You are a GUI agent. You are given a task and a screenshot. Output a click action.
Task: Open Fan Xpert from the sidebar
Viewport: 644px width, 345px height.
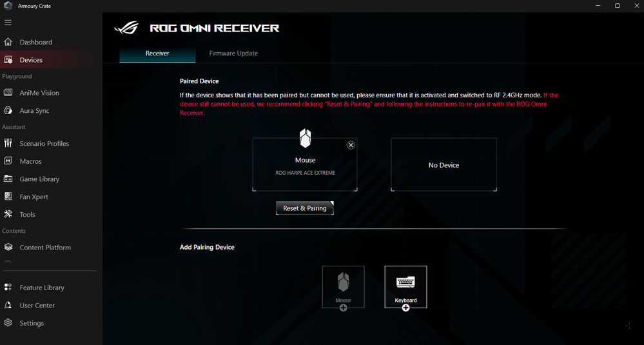click(x=52, y=196)
